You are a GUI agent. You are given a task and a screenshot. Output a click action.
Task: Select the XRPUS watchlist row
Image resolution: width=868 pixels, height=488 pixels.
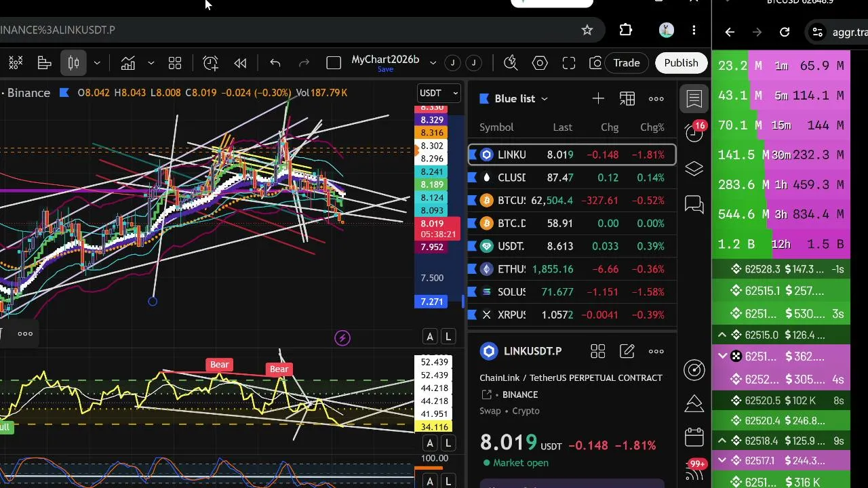(572, 314)
